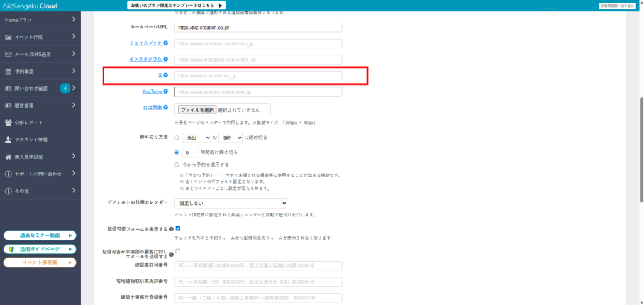Select the 当日 deadline radio option
Viewport: 644px width, 305px height.
tap(177, 138)
